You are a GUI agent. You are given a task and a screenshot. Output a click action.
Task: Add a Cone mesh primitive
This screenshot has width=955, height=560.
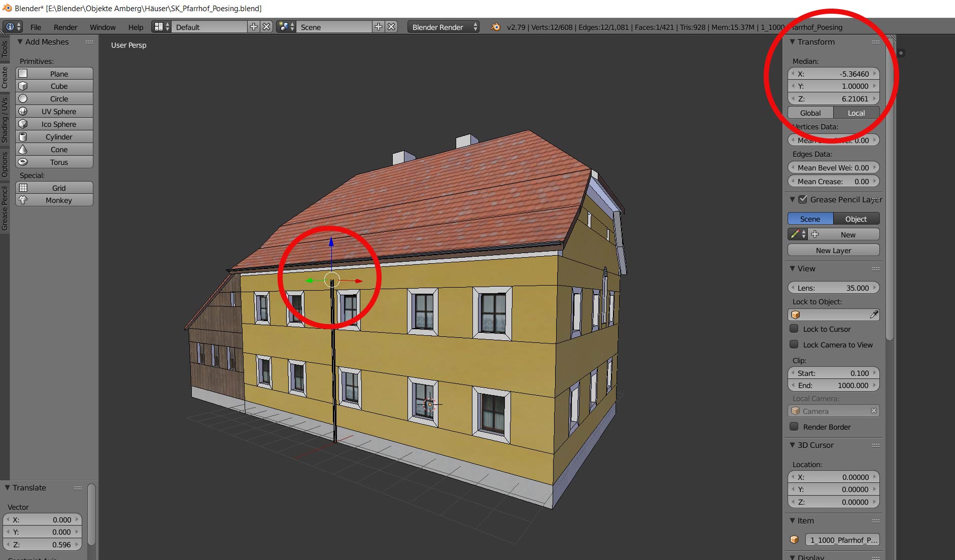click(x=54, y=150)
